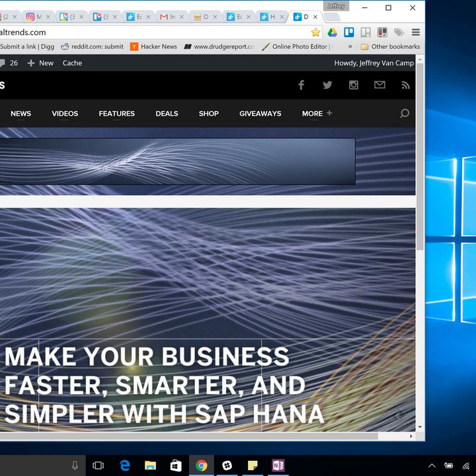Show hidden bookmarks with the chevron

click(350, 46)
